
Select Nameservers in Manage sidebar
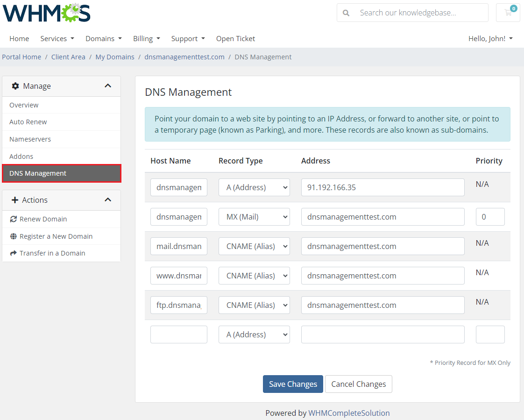(62, 139)
